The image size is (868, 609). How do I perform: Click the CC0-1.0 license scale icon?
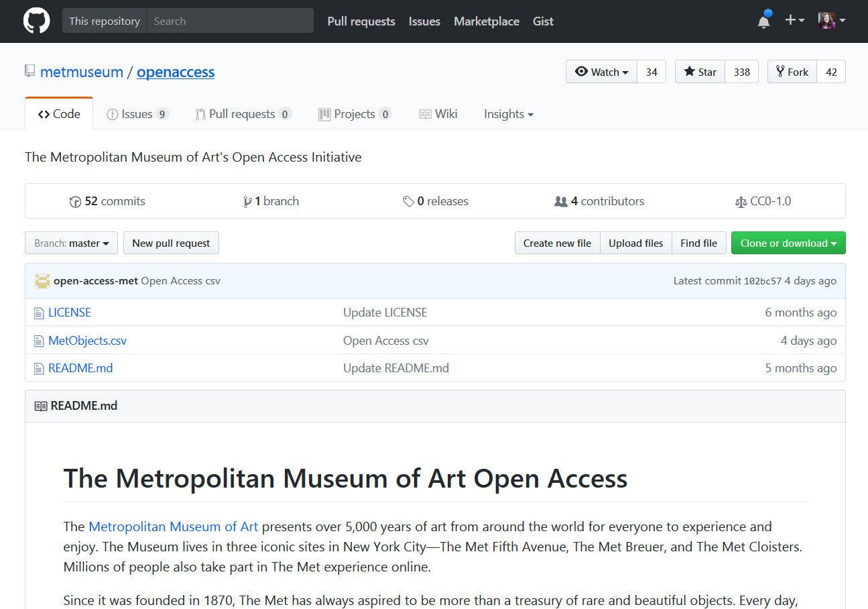point(741,201)
